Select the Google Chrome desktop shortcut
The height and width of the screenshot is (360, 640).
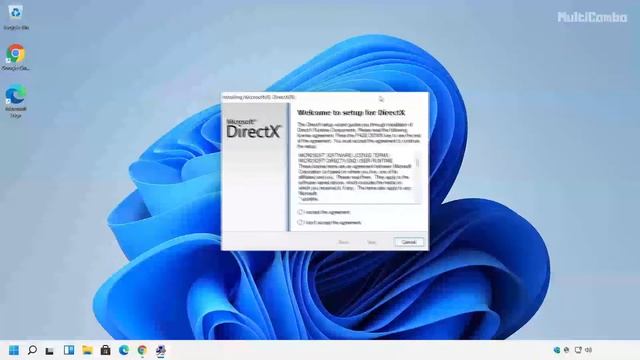[x=16, y=57]
